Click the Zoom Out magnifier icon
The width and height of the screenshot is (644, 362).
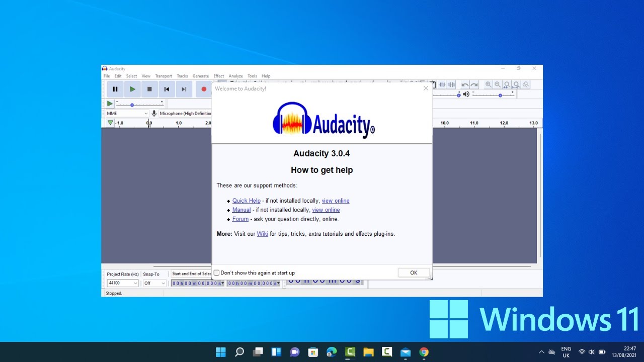498,85
